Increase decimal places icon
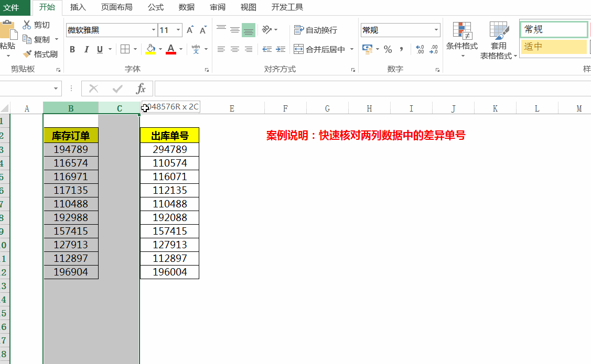This screenshot has height=364, width=591. tap(420, 49)
